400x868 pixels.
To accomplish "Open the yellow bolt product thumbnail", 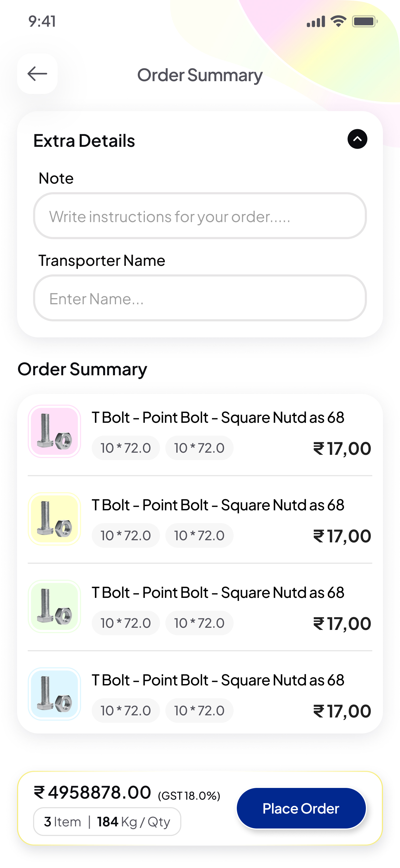I will tap(54, 519).
